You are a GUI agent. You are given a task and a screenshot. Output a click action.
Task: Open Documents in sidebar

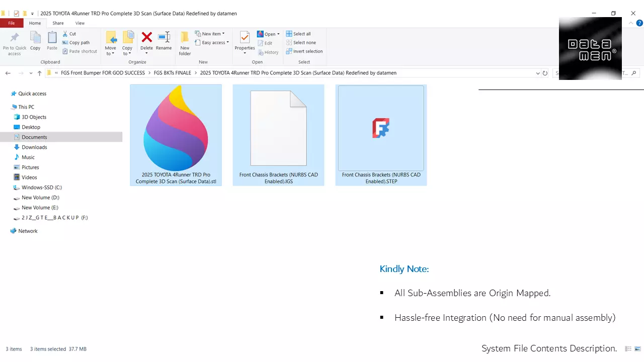(34, 137)
